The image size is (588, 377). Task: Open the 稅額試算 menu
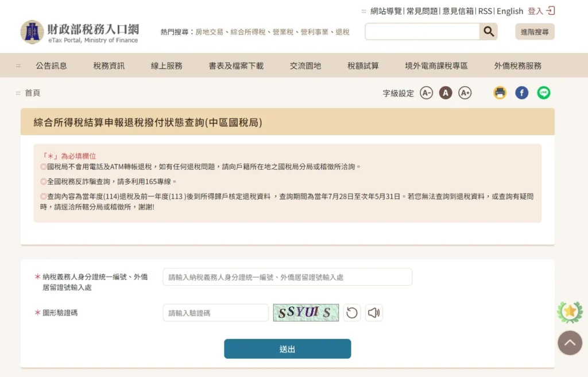tap(363, 65)
